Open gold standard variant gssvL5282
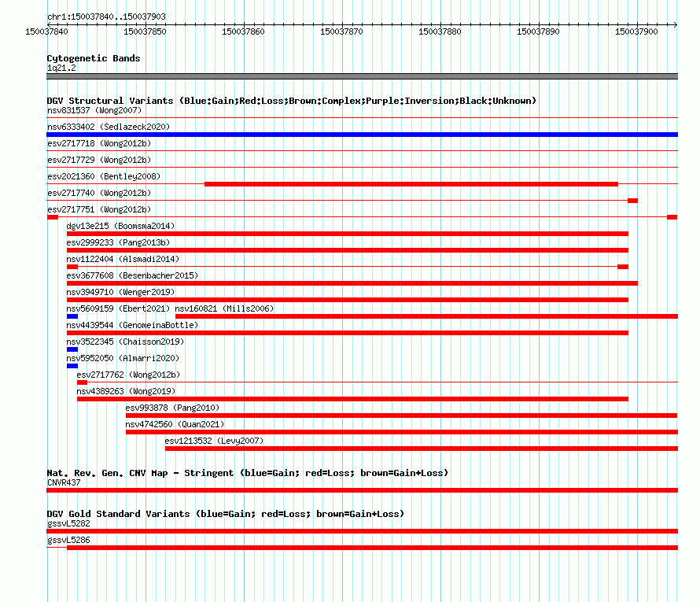700x602 pixels. 68,523
